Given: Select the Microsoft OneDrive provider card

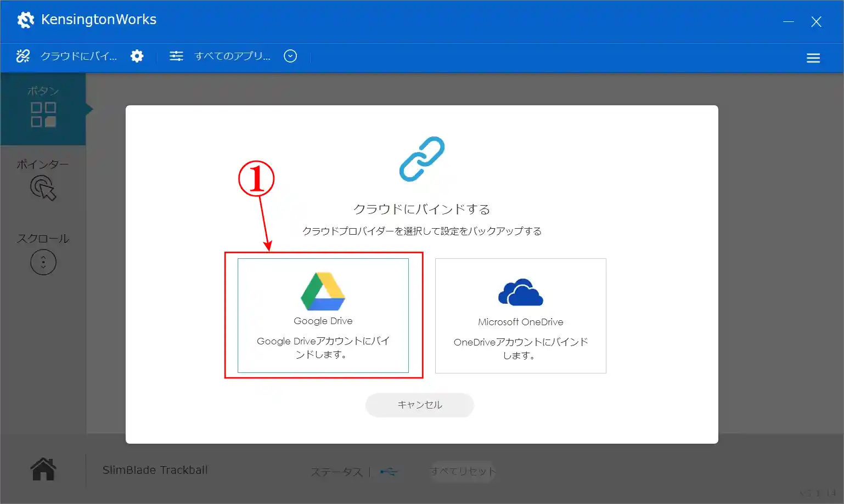Looking at the screenshot, I should 520,316.
